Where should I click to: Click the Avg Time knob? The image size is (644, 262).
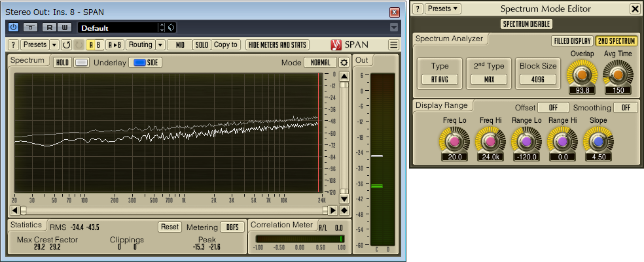point(618,74)
